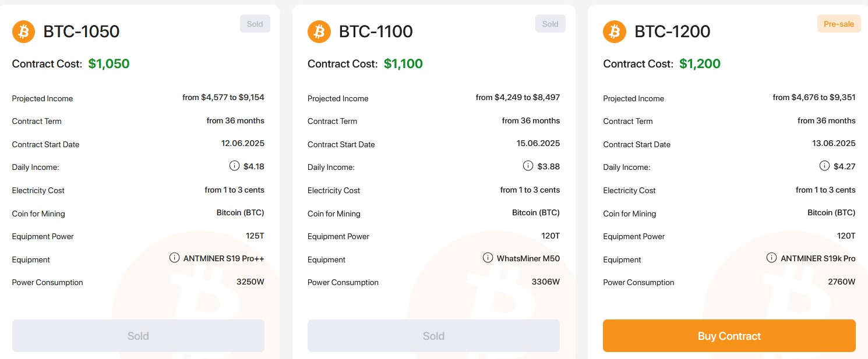Image resolution: width=868 pixels, height=359 pixels.
Task: Click the Bitcoin logo beside BTC-1050
Action: [24, 31]
